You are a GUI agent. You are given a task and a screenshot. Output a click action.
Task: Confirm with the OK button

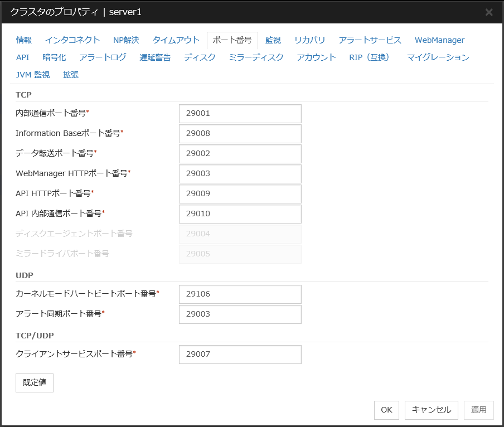coord(386,410)
